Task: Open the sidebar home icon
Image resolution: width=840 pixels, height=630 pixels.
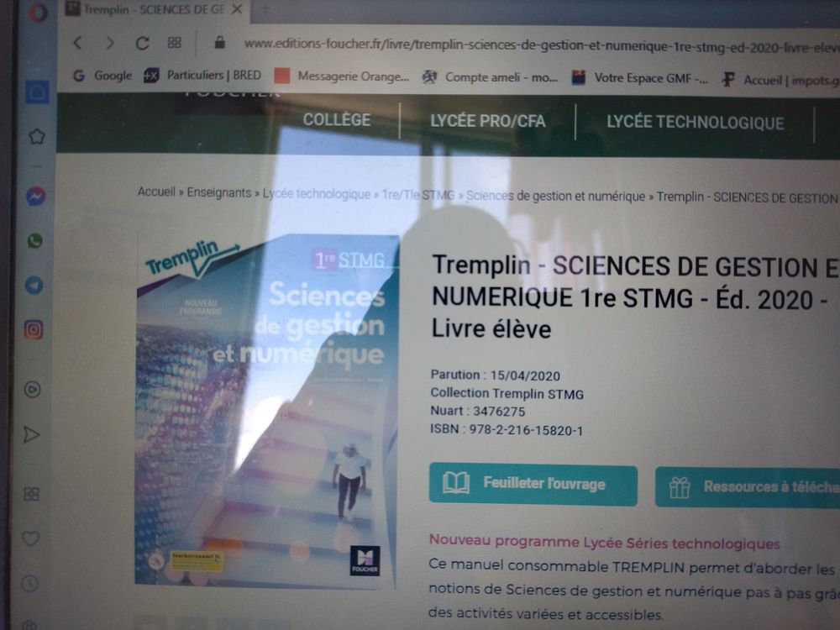Action: coord(37,92)
